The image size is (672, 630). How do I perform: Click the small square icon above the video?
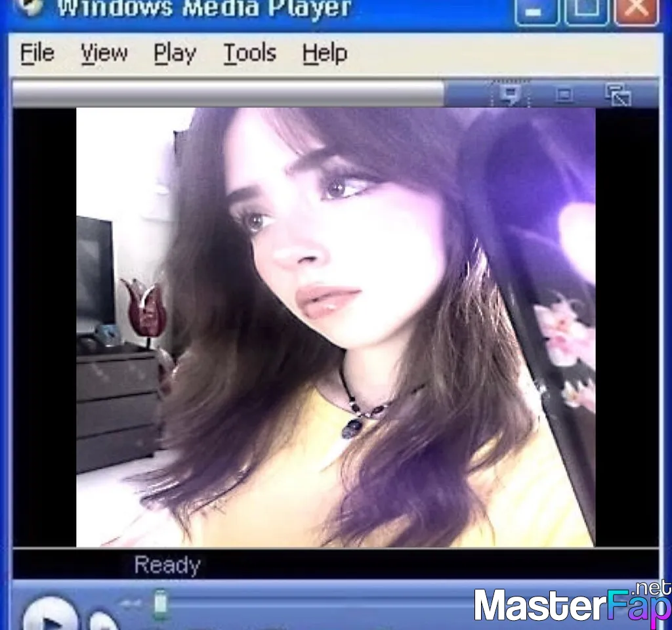(563, 95)
